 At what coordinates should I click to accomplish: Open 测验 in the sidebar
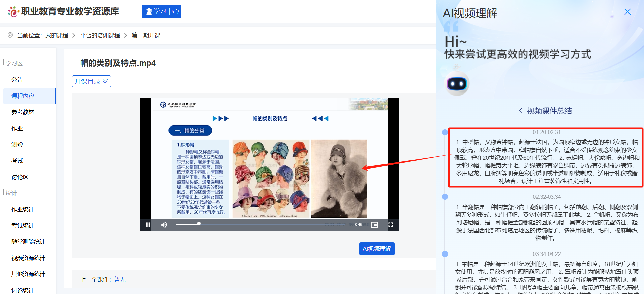[17, 144]
